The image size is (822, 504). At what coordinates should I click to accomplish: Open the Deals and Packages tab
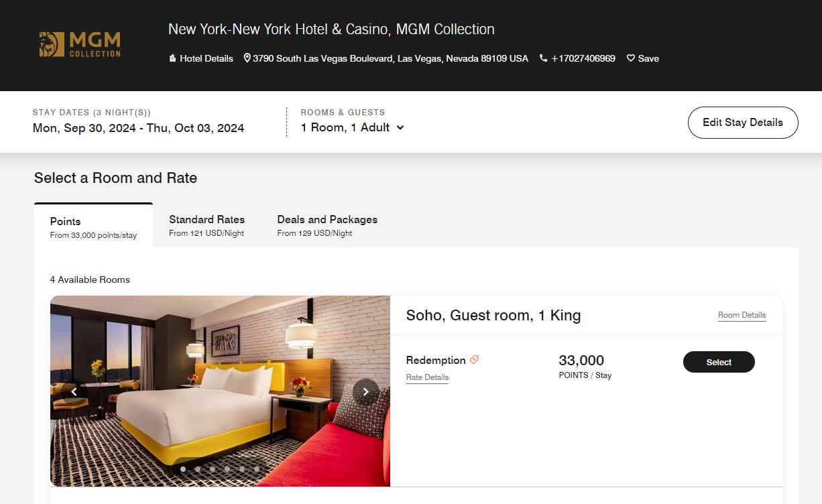tap(327, 225)
